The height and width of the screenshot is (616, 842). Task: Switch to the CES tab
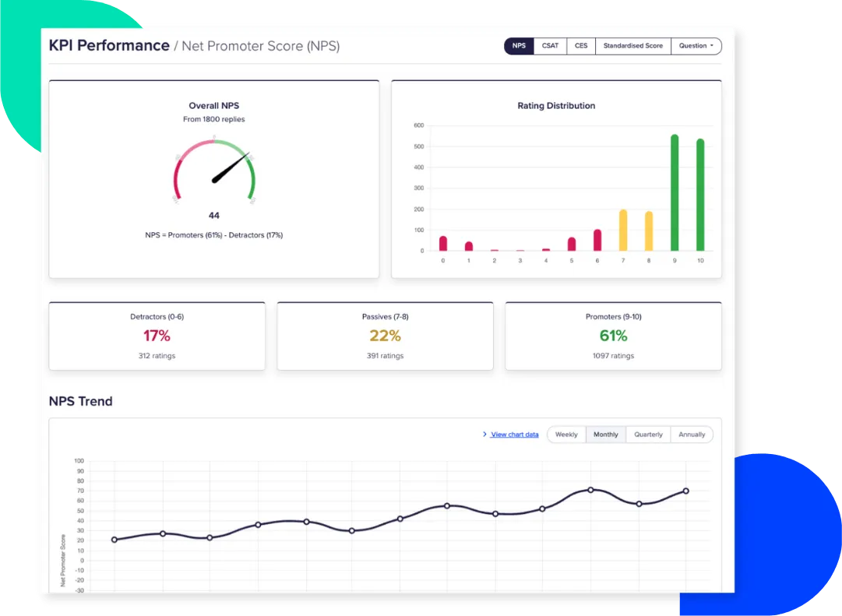(580, 46)
